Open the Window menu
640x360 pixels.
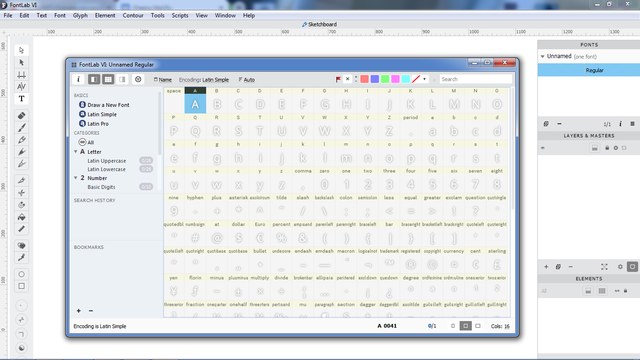pos(225,16)
